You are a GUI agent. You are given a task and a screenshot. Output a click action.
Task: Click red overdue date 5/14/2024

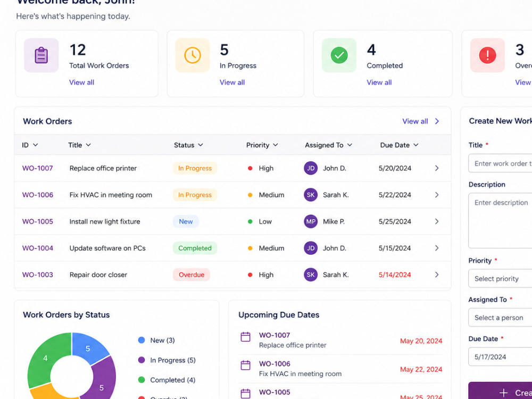coord(395,275)
